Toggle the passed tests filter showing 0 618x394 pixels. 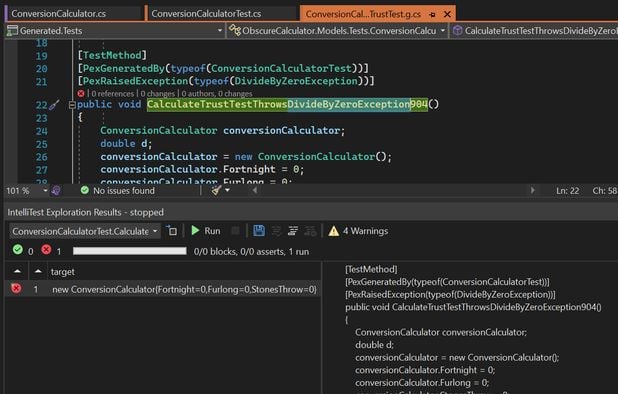(23, 250)
